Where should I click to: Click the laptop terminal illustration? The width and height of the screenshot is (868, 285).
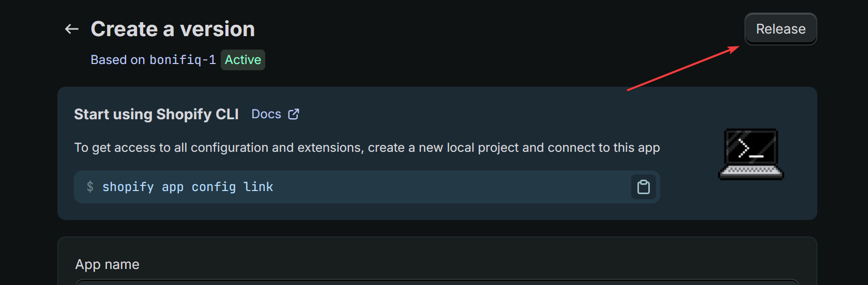(751, 154)
